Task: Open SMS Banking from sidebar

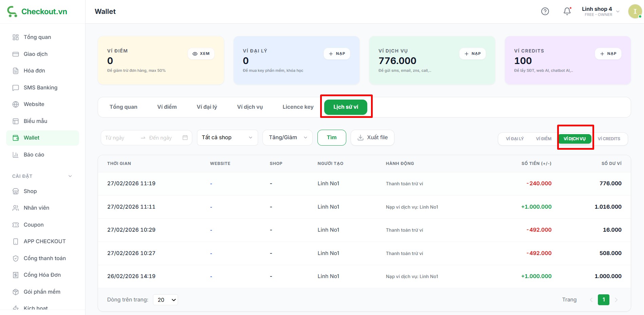Action: click(40, 87)
